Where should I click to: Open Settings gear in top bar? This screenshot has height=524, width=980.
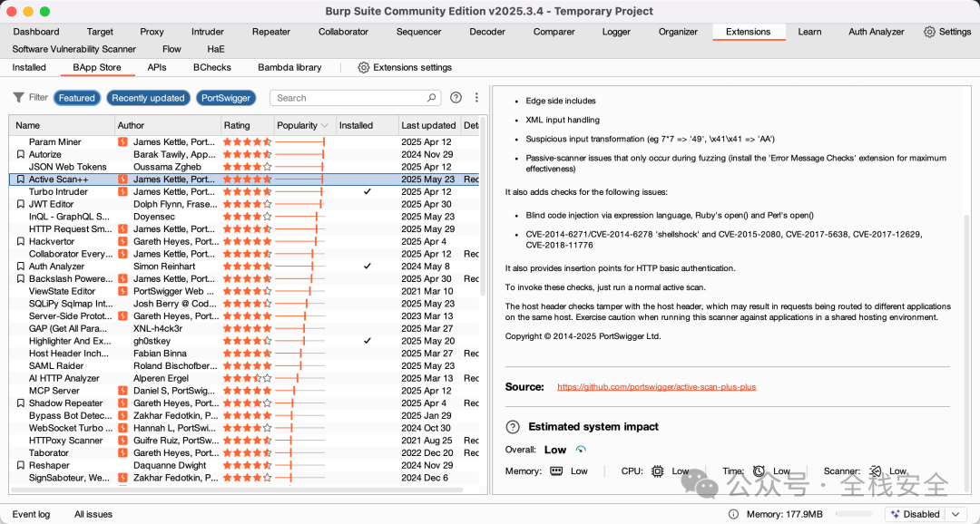coord(929,31)
